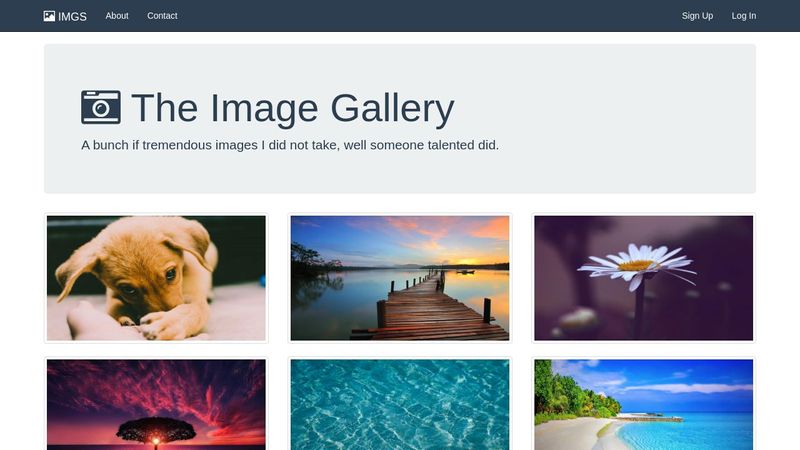This screenshot has height=450, width=800.
Task: Select the white daisy flower photo
Action: tap(643, 278)
